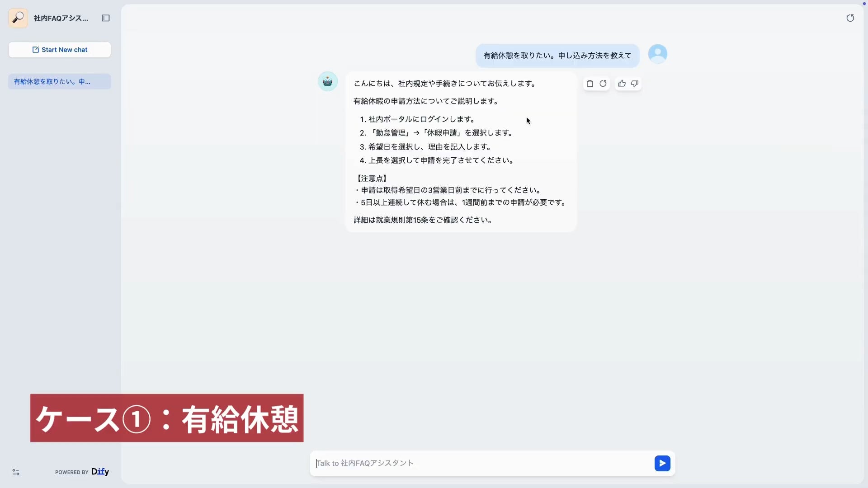Viewport: 868px width, 488px height.
Task: Click the send message arrow button
Action: click(x=662, y=463)
